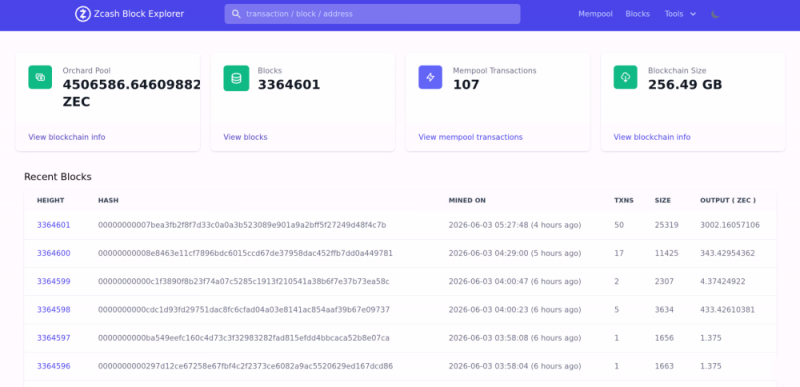The image size is (800, 387).
Task: Open the Blocks nav item
Action: coord(637,14)
